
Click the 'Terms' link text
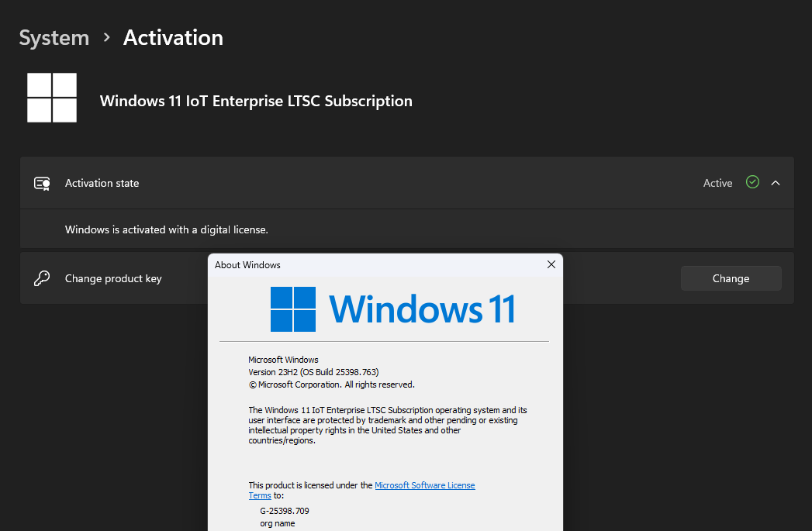(x=260, y=495)
